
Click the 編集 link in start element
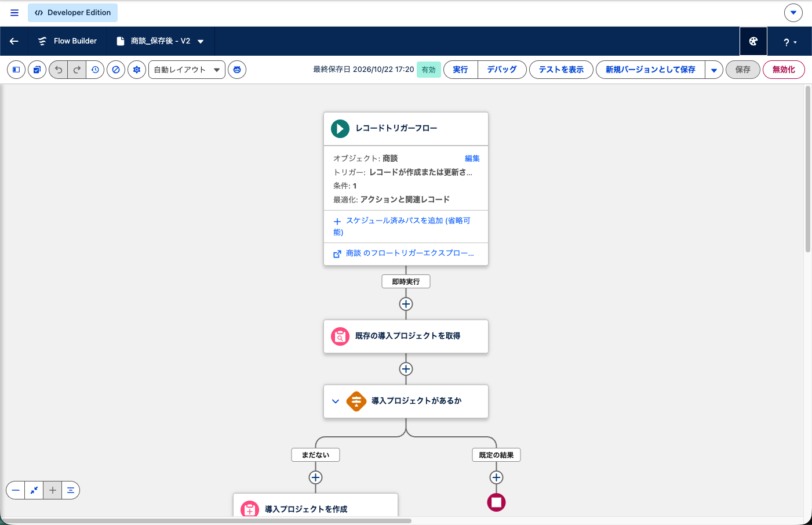tap(472, 158)
